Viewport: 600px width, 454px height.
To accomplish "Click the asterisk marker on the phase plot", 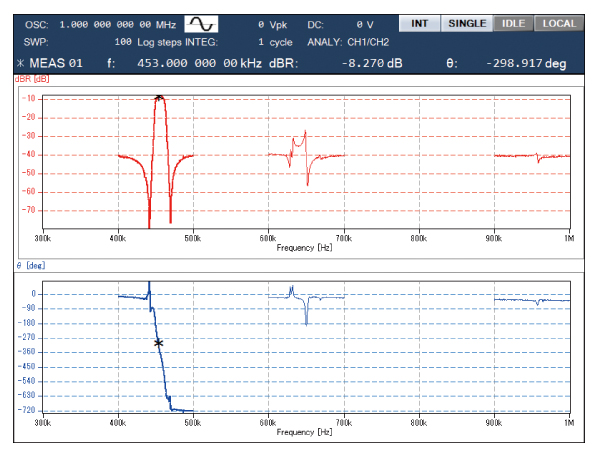I will (x=158, y=343).
